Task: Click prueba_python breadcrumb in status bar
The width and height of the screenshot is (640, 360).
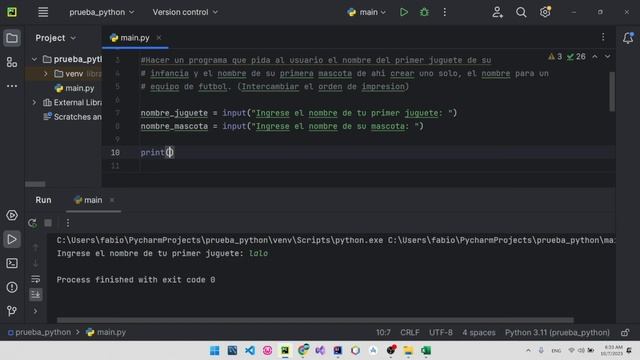Action: (x=39, y=332)
